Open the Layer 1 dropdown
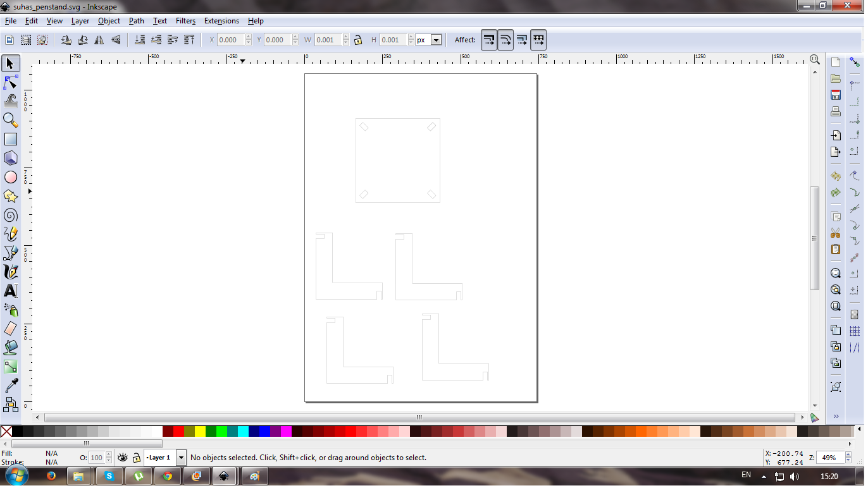The image size is (868, 488). [181, 458]
